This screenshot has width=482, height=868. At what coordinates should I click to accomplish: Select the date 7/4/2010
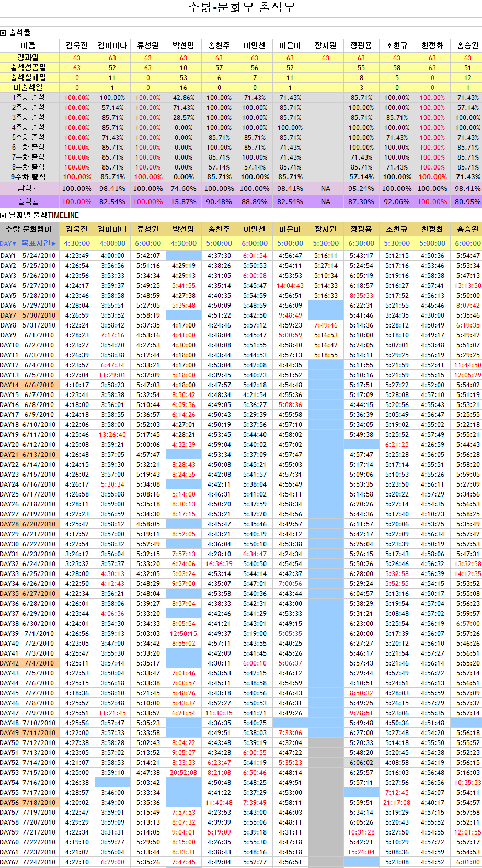point(39,663)
